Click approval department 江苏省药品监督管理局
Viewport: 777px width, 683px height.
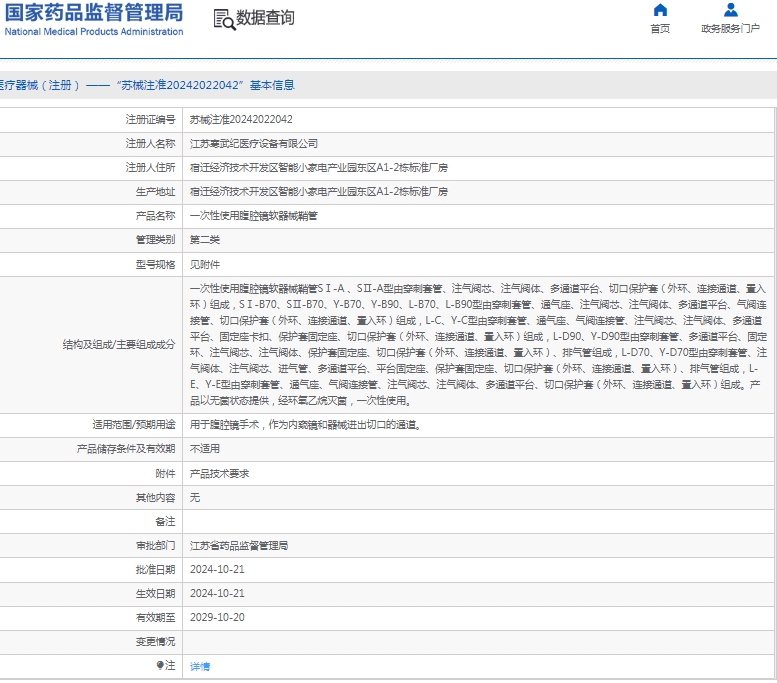point(239,546)
